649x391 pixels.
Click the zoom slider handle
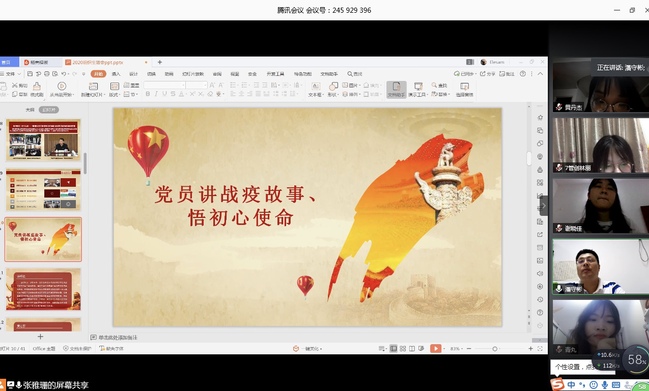point(495,349)
